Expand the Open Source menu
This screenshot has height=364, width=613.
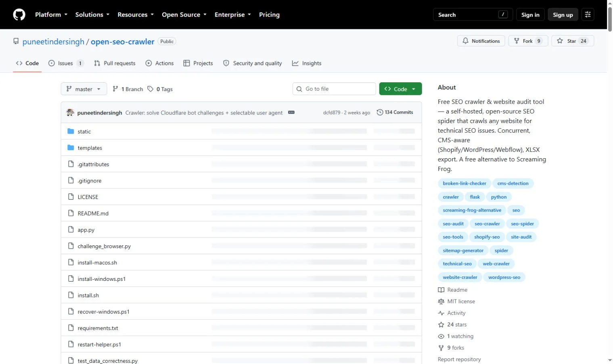(x=184, y=15)
